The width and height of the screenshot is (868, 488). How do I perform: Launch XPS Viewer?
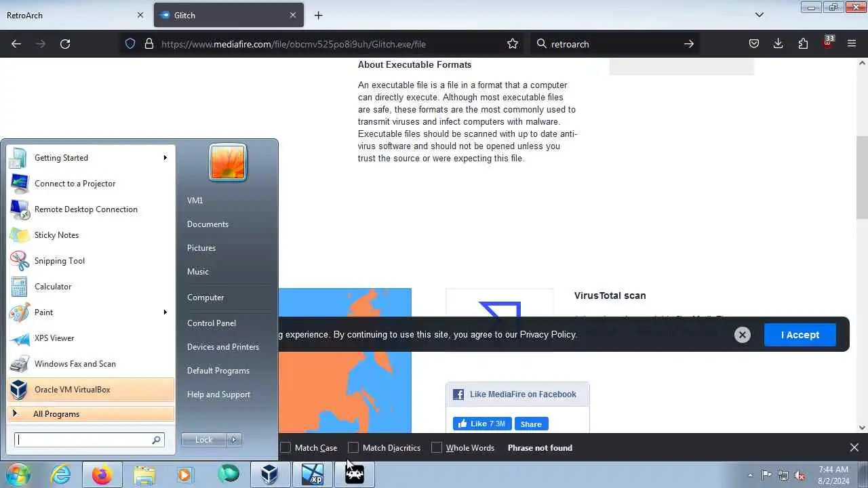tap(90, 338)
